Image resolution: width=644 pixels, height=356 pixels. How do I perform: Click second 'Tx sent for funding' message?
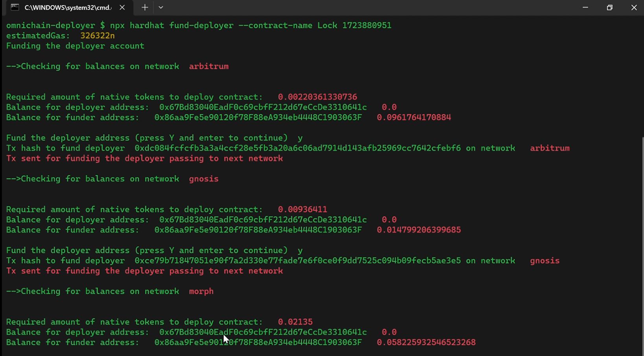144,271
